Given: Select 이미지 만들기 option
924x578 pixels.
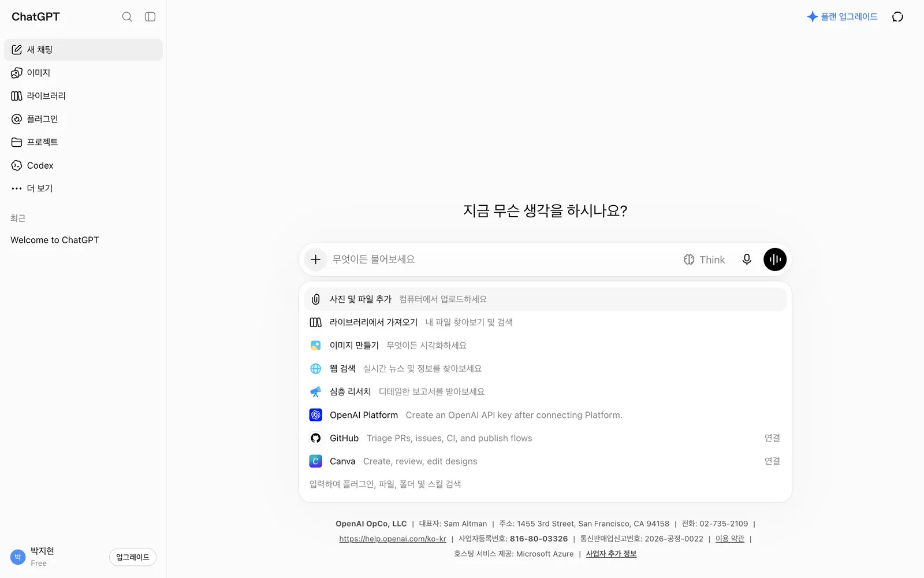Looking at the screenshot, I should [x=545, y=346].
